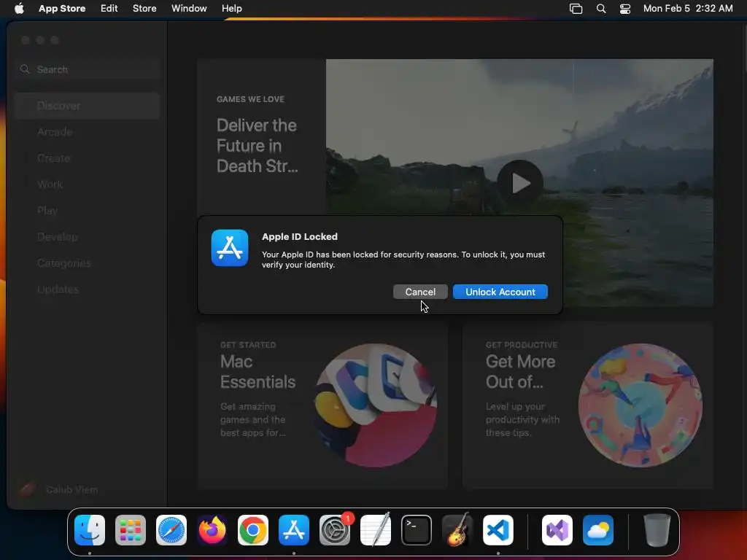The width and height of the screenshot is (747, 560).
Task: Open Visual Studio from the Dock
Action: [x=557, y=530]
